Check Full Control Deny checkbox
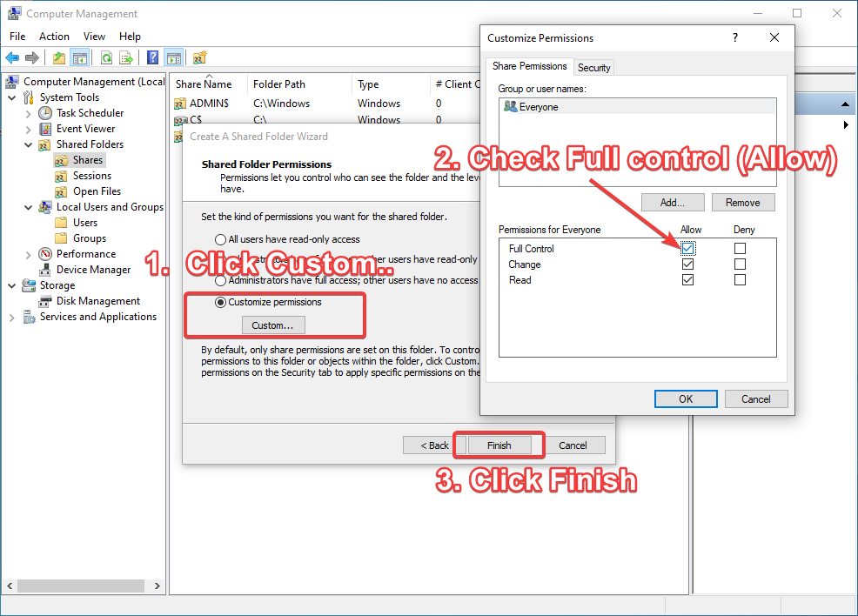This screenshot has width=858, height=616. [x=740, y=248]
